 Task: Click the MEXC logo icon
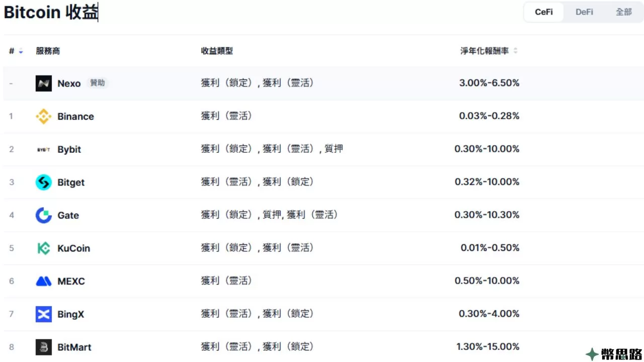[44, 281]
